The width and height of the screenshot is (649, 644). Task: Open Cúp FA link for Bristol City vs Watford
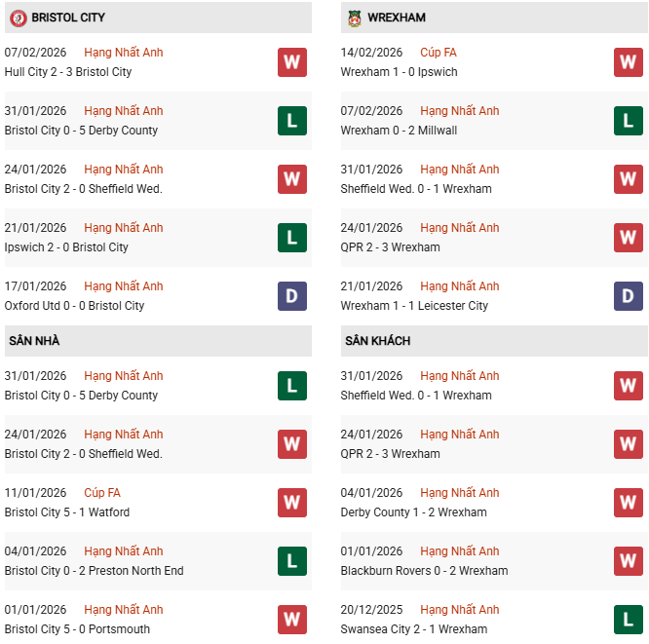[101, 493]
